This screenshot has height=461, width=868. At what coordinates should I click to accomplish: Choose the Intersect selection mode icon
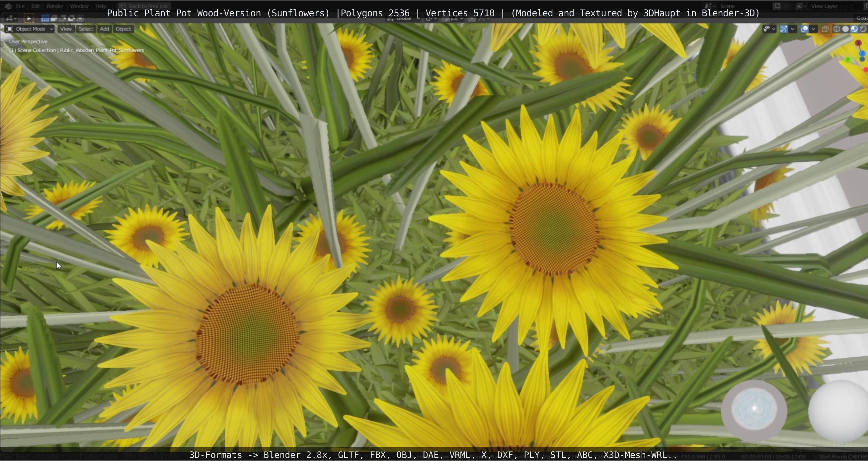point(80,18)
